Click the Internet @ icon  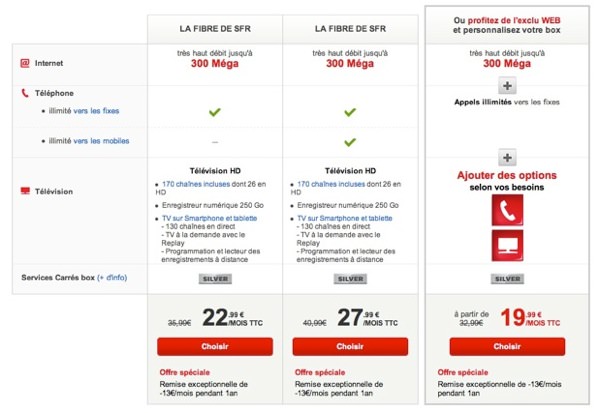click(x=25, y=63)
